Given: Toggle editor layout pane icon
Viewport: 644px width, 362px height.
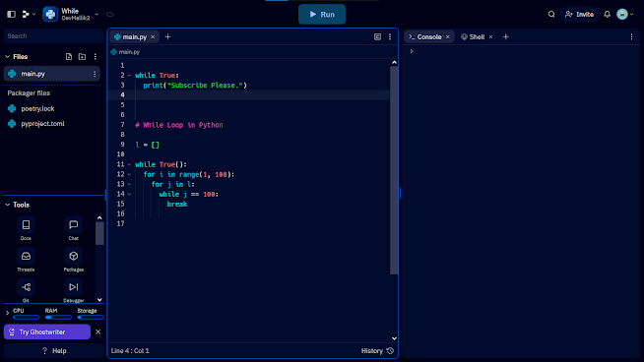Looking at the screenshot, I should pos(377,37).
